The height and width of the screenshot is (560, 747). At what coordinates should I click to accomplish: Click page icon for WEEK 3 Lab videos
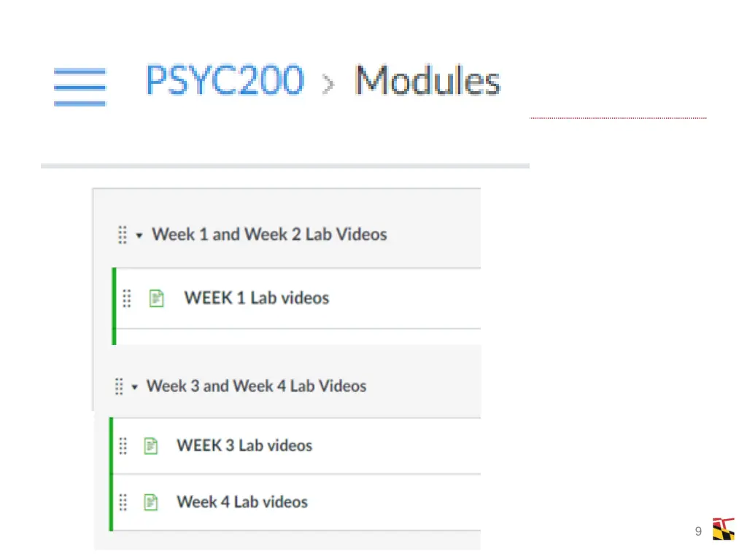tap(150, 446)
